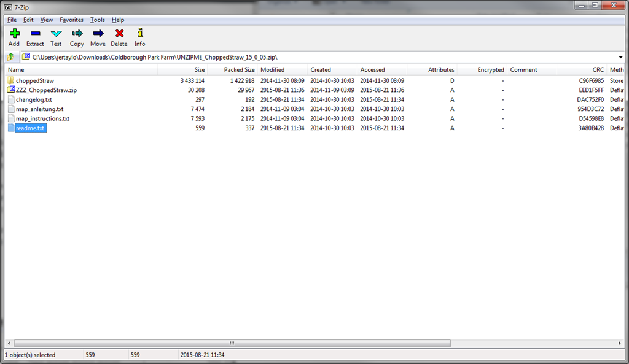The height and width of the screenshot is (364, 629).
Task: Sort by the Size column header
Action: 182,70
